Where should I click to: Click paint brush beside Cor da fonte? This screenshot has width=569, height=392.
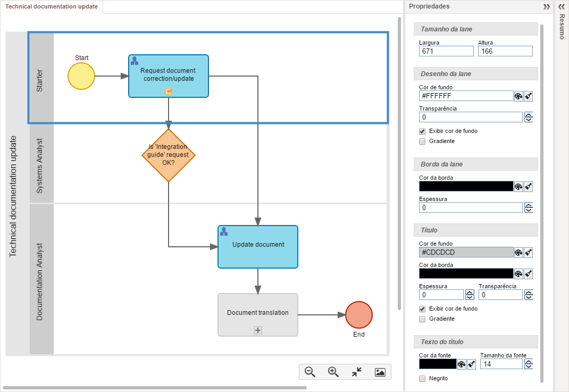coord(471,364)
